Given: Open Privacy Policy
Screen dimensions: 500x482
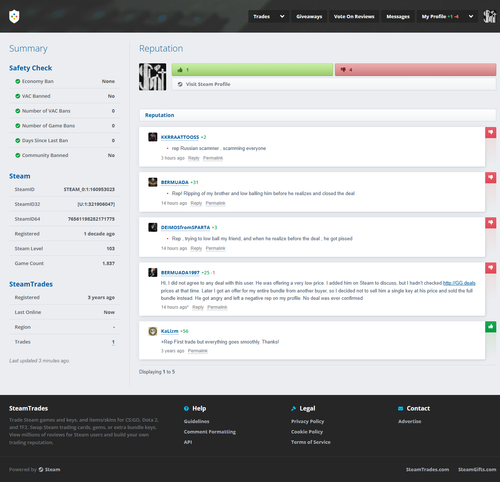Looking at the screenshot, I should pos(307,421).
